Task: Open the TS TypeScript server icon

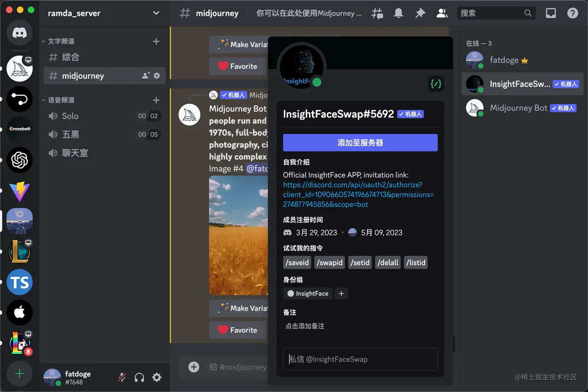Action: pyautogui.click(x=19, y=282)
